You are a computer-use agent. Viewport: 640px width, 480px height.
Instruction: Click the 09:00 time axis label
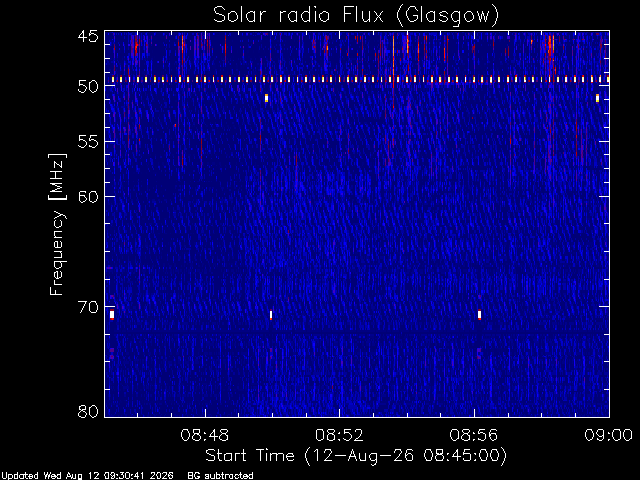[609, 435]
